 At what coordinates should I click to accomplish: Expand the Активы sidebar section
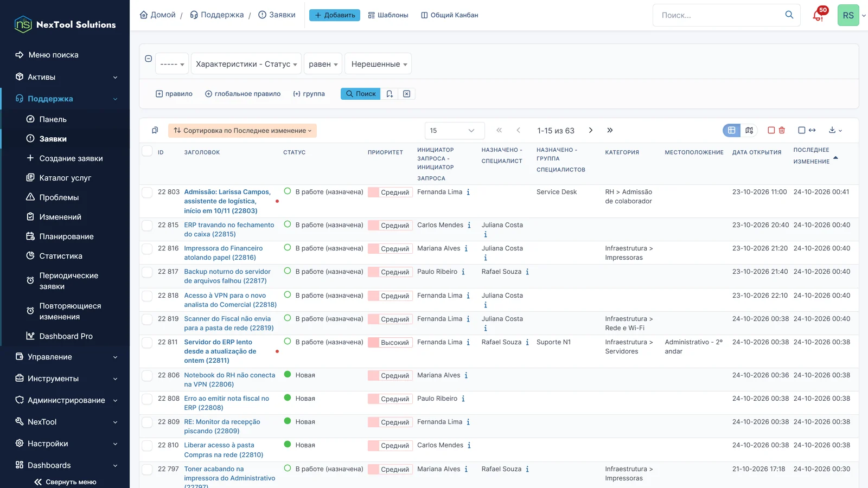click(x=65, y=77)
